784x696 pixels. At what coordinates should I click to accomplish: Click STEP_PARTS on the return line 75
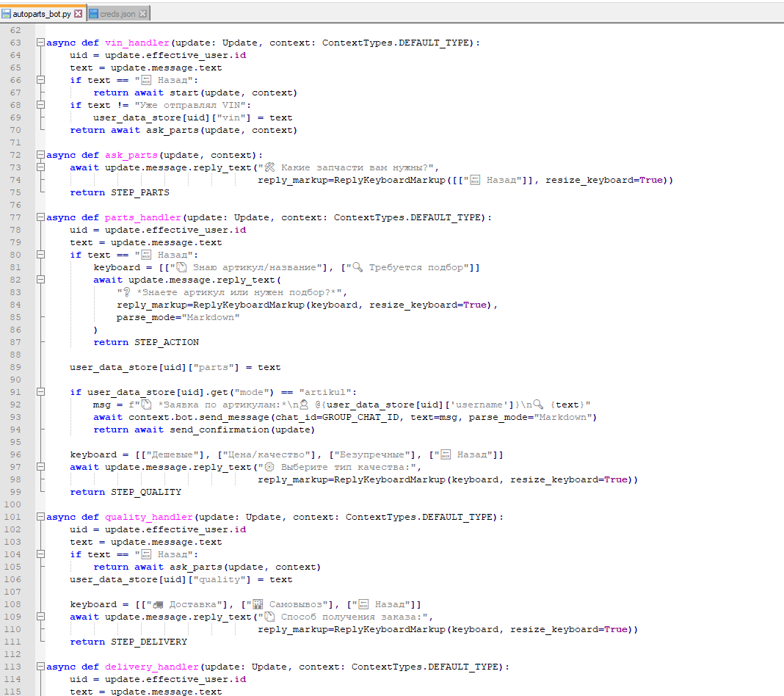(140, 192)
